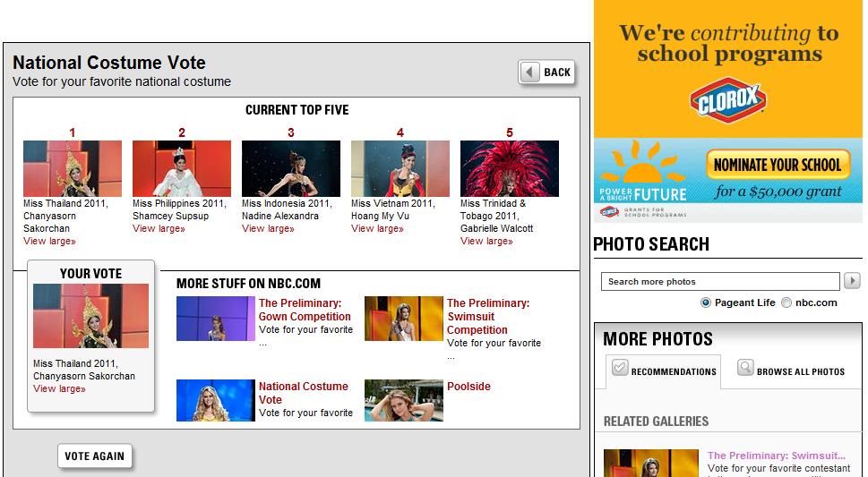The width and height of the screenshot is (868, 477).
Task: Select the Pageant Life radio button
Action: coord(706,302)
